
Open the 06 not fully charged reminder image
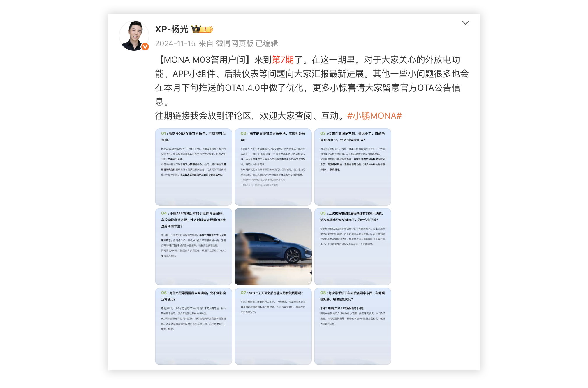point(193,326)
